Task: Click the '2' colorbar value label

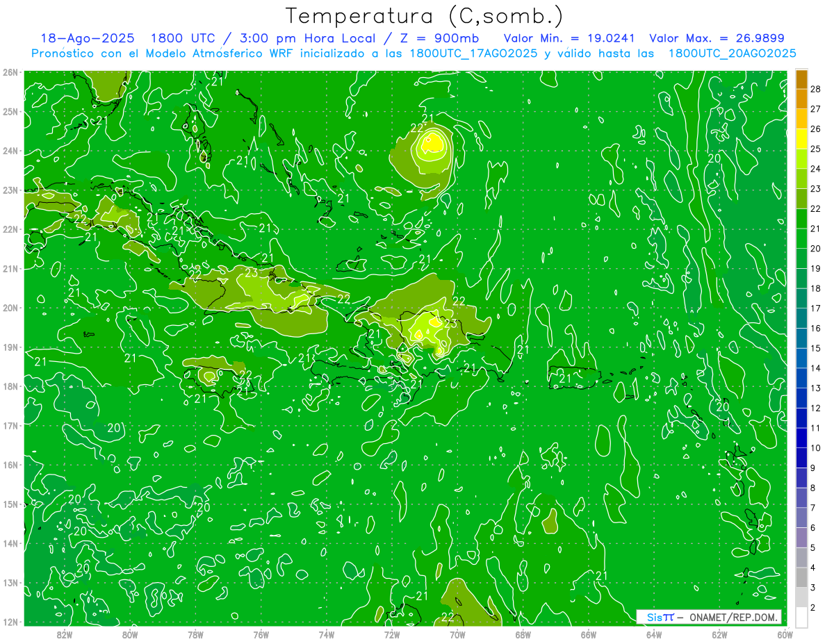Action: (812, 607)
